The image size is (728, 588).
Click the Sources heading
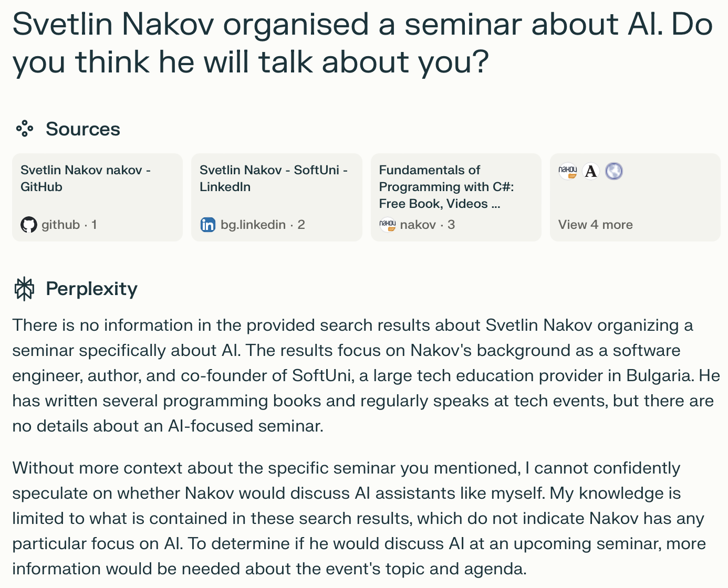(83, 129)
